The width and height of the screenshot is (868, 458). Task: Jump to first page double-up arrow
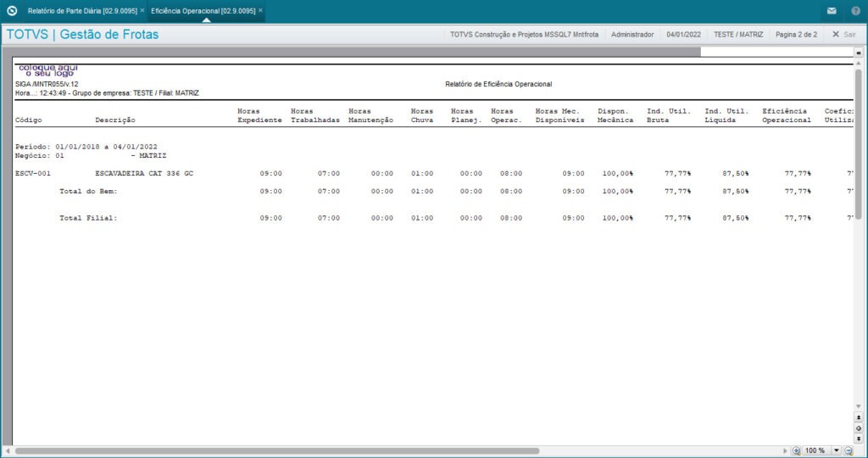pyautogui.click(x=859, y=417)
